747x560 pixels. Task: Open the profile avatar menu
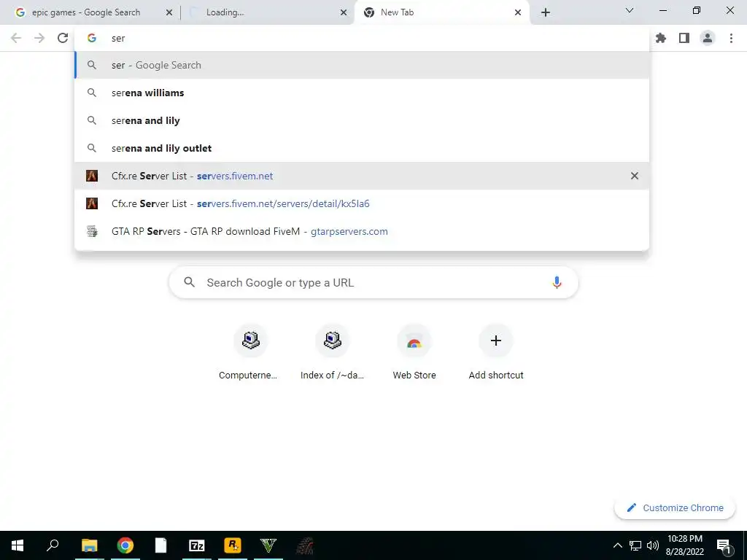(x=708, y=38)
